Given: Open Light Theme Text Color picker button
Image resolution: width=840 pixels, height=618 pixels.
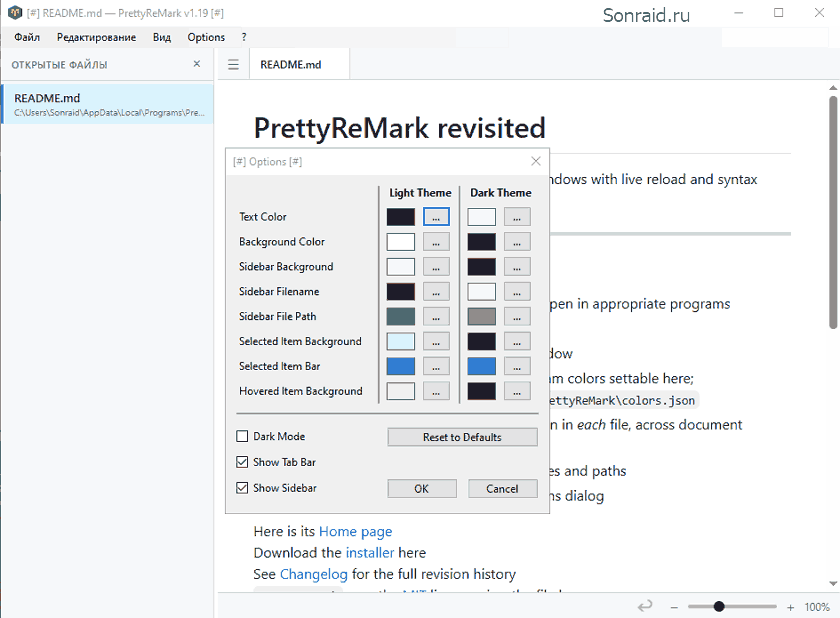Looking at the screenshot, I should tap(436, 217).
